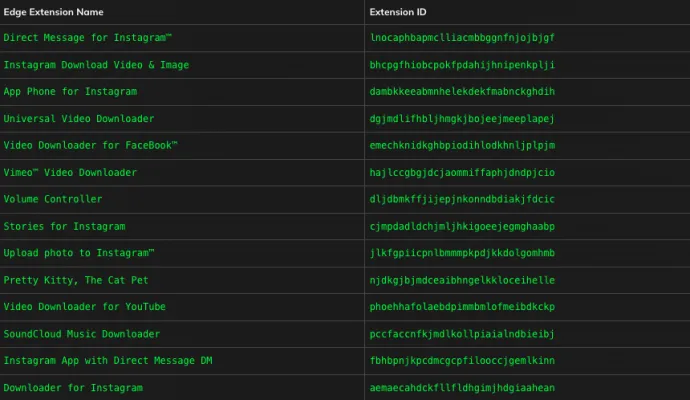Select the Volume Controller extension name
This screenshot has width=690, height=400.
point(53,199)
